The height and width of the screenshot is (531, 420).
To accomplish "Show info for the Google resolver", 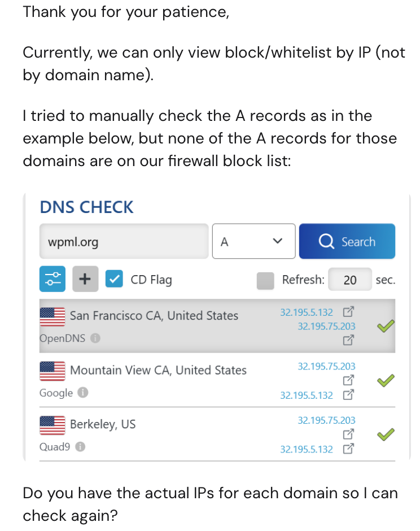I will (82, 393).
